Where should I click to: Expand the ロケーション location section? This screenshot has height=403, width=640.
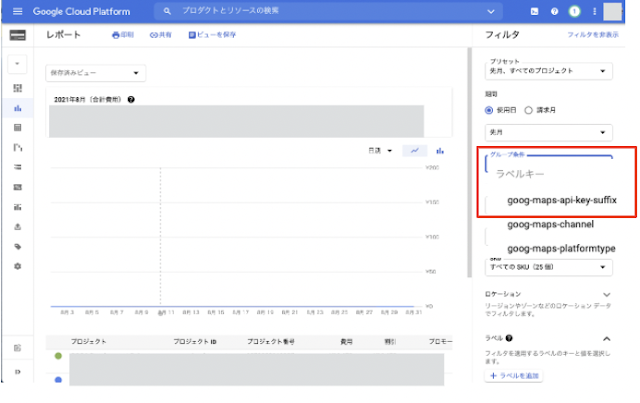coord(607,294)
